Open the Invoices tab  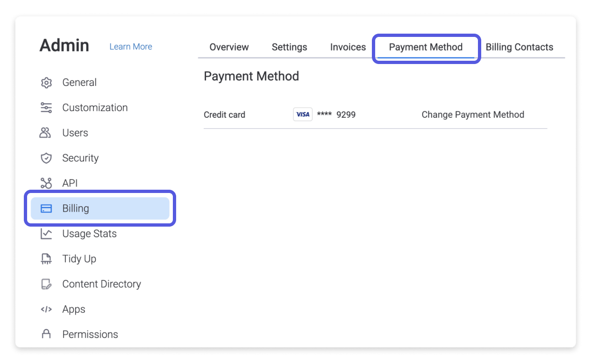coord(348,47)
